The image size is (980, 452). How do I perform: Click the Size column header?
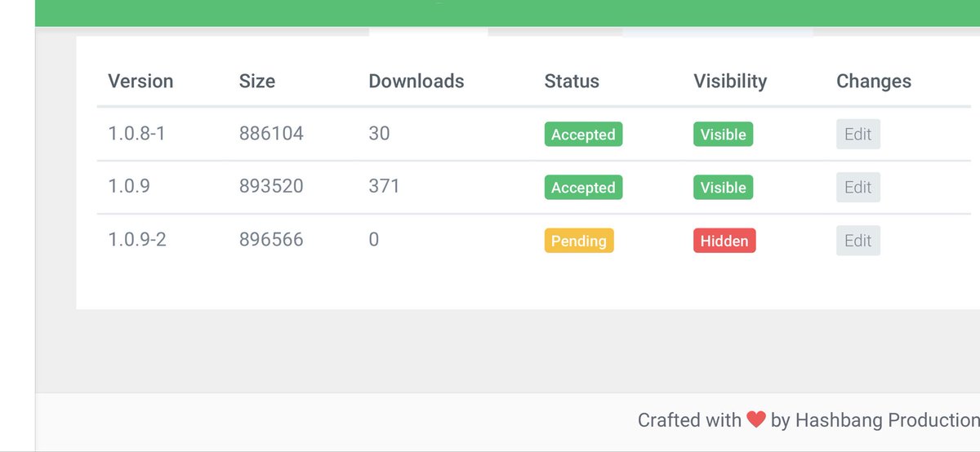click(x=257, y=82)
